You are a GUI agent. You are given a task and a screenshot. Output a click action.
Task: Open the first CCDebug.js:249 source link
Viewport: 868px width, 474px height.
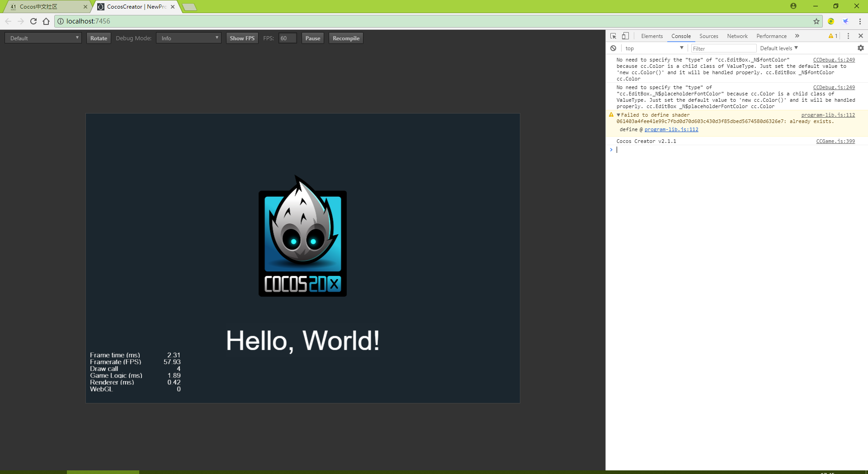pyautogui.click(x=834, y=60)
